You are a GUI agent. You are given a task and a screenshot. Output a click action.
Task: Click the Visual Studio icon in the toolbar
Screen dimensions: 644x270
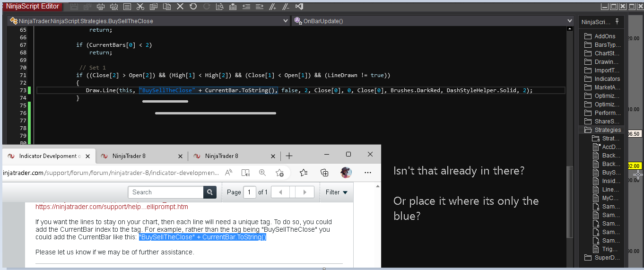(x=299, y=7)
